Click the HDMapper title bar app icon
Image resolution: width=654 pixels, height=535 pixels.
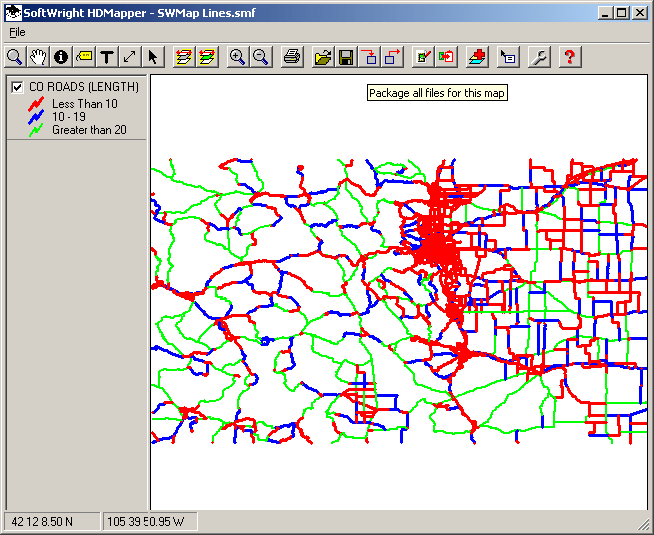point(13,13)
